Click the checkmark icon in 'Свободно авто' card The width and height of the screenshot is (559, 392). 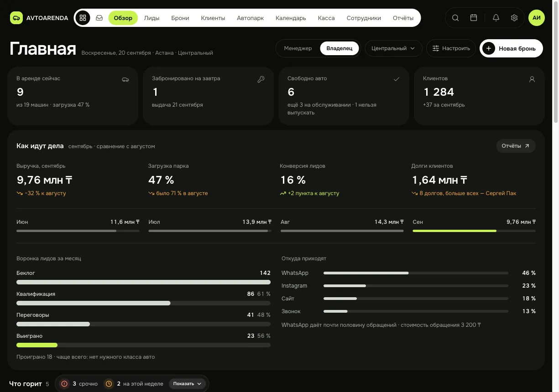pos(397,79)
